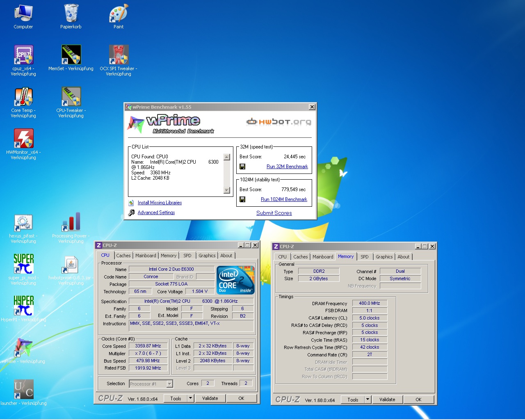This screenshot has width=525, height=420.
Task: Click the processor Name field Intel Core 2 Duo E6300
Action: coord(171,269)
